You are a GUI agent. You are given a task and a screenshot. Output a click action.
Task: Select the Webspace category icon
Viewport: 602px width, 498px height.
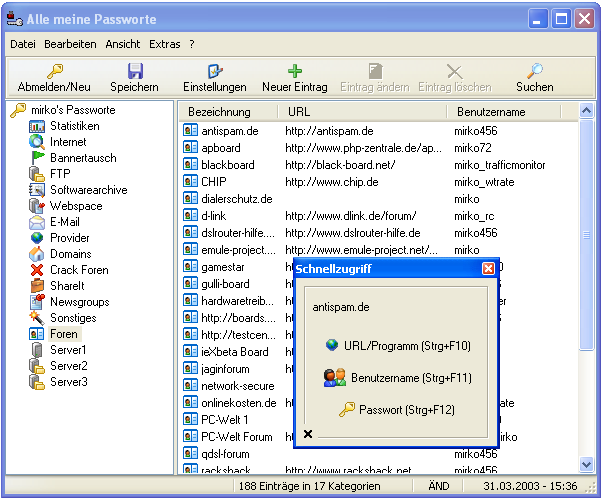[x=37, y=206]
